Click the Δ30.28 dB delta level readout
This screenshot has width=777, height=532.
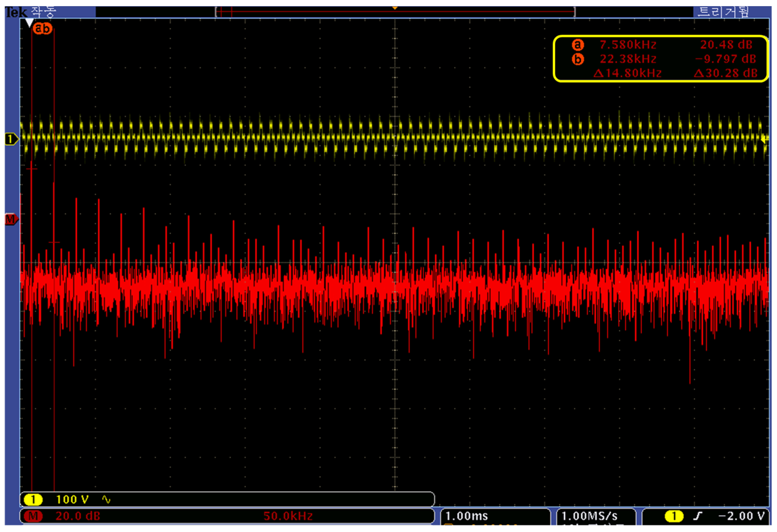725,73
